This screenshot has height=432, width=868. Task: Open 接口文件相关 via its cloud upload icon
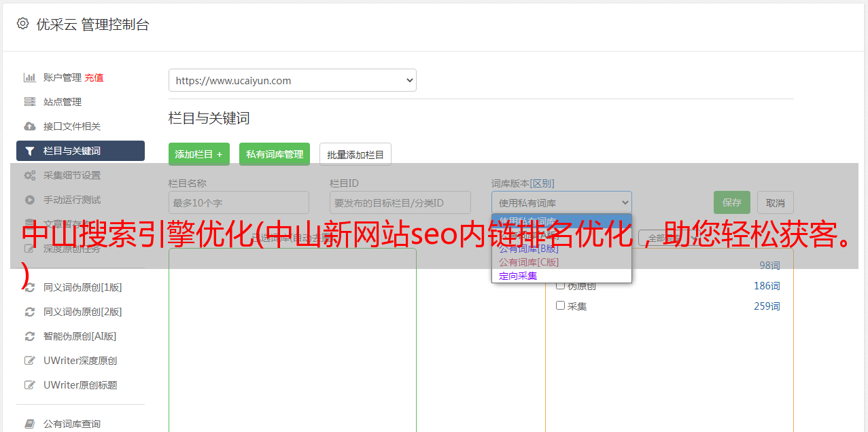coord(30,126)
